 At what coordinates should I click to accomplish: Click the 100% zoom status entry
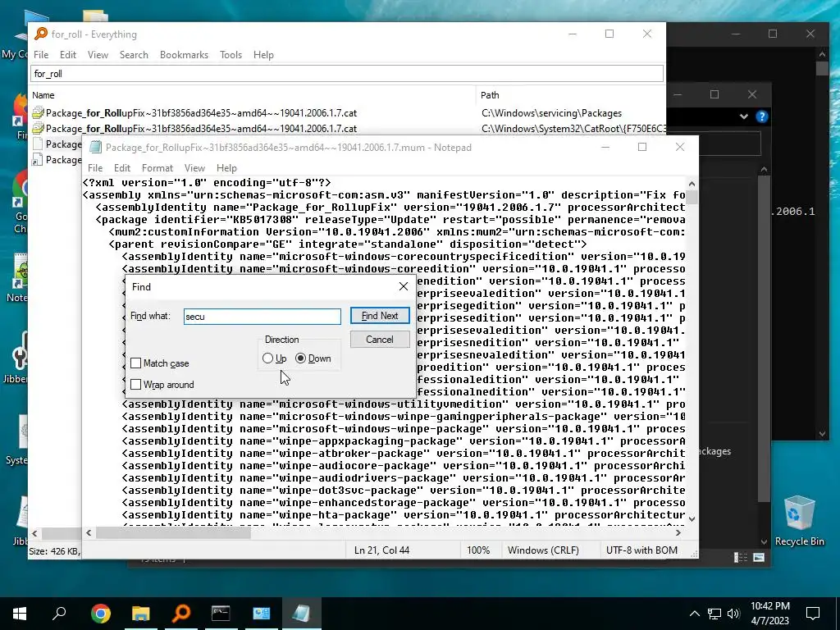(x=478, y=550)
